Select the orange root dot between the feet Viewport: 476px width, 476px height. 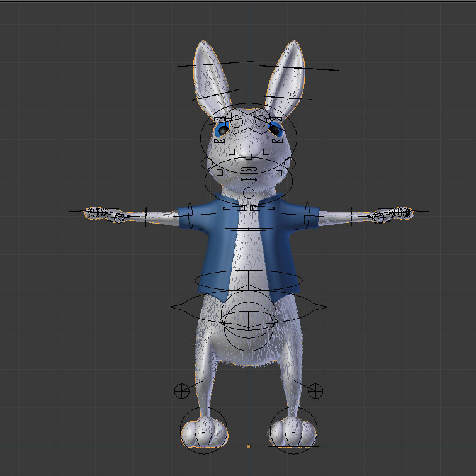249,446
